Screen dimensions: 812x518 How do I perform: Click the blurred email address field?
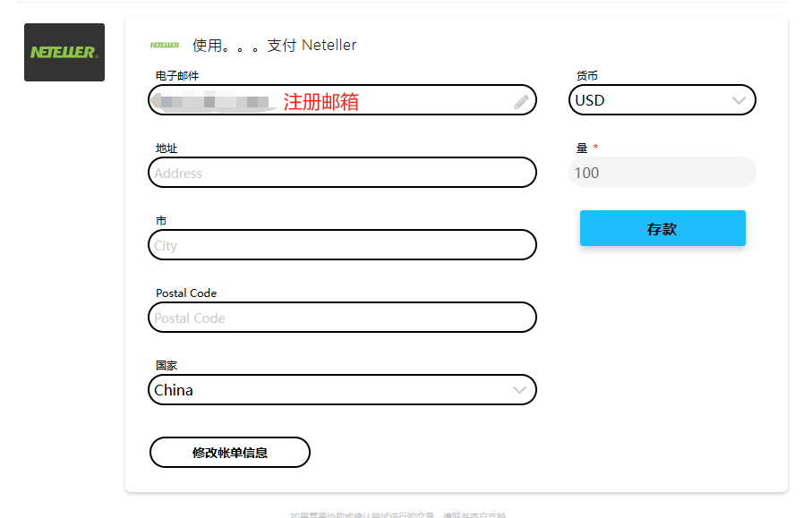[215, 101]
